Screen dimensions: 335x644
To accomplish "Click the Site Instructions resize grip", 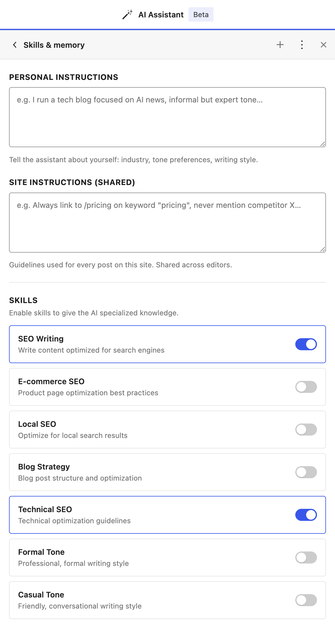I will (323, 249).
